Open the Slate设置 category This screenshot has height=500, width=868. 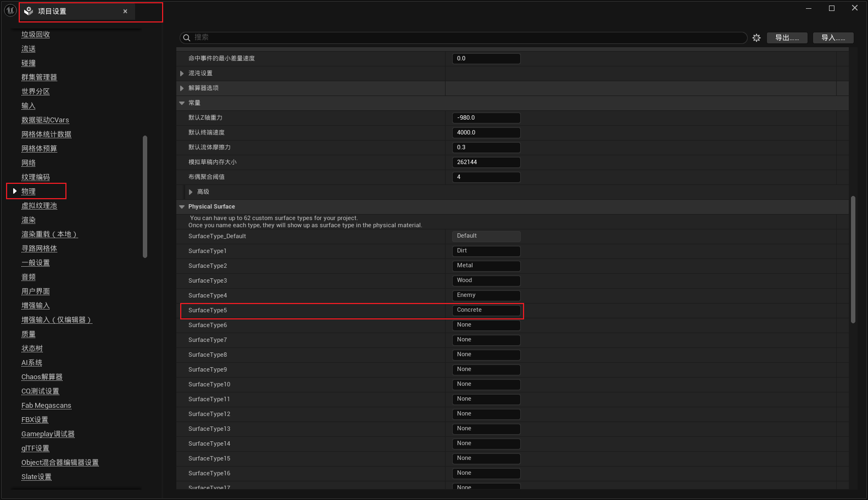click(x=36, y=477)
